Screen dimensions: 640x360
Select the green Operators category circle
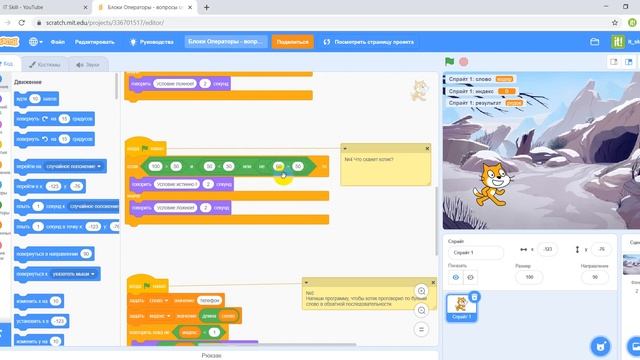1,205
